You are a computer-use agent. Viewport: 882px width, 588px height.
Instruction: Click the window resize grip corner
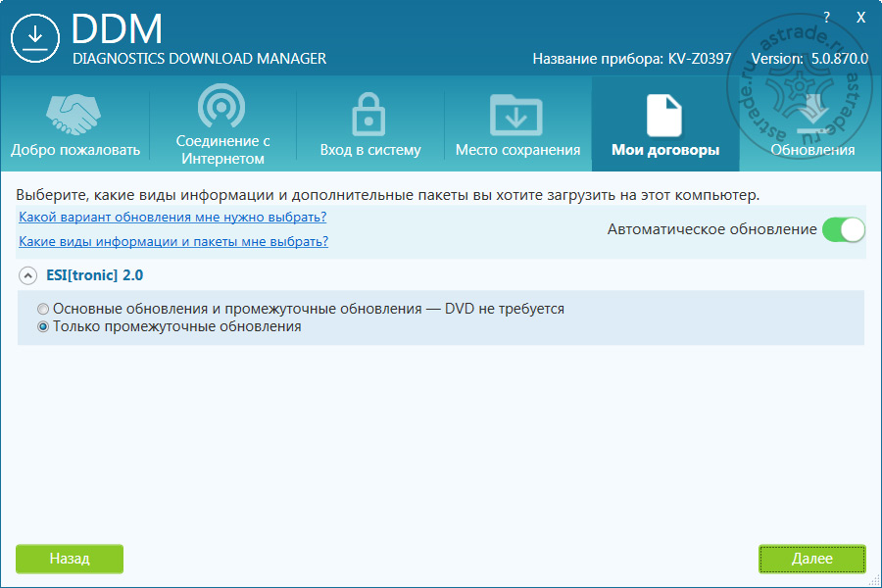[x=875, y=581]
